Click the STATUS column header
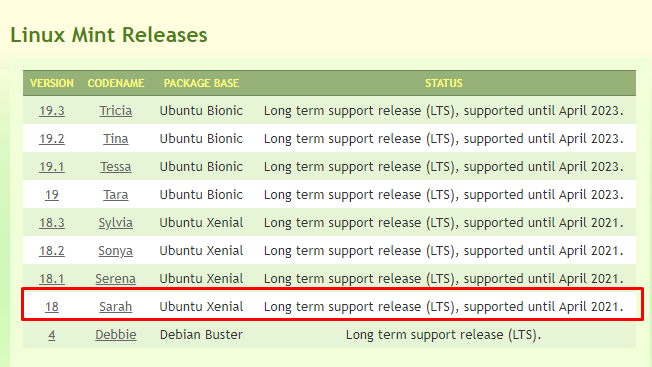 [444, 83]
